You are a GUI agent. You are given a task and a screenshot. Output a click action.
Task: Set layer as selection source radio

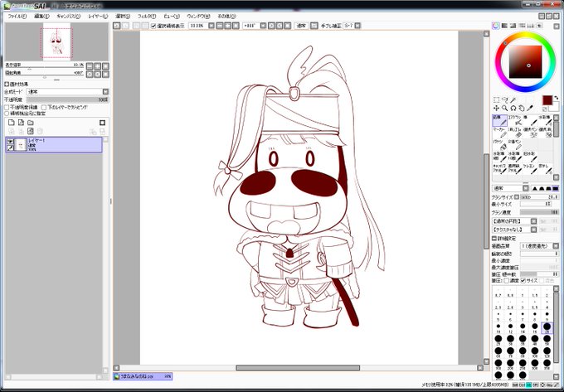click(7, 114)
